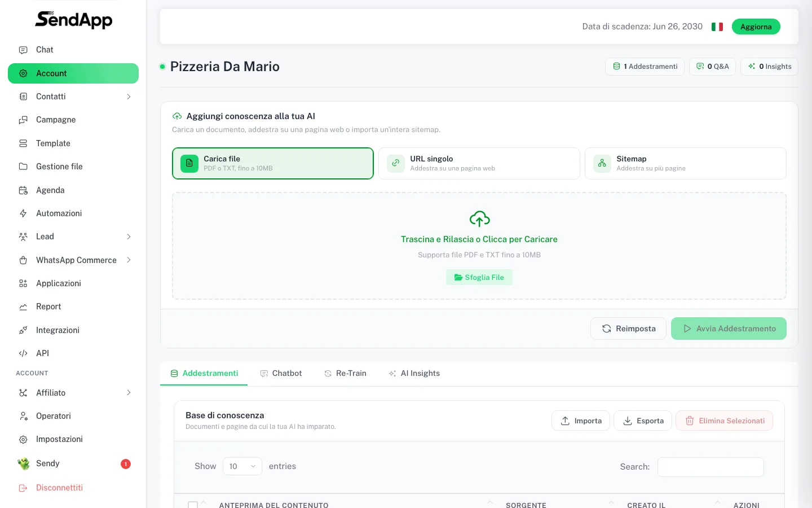This screenshot has height=508, width=812.
Task: Click the Importa button
Action: [x=581, y=421]
